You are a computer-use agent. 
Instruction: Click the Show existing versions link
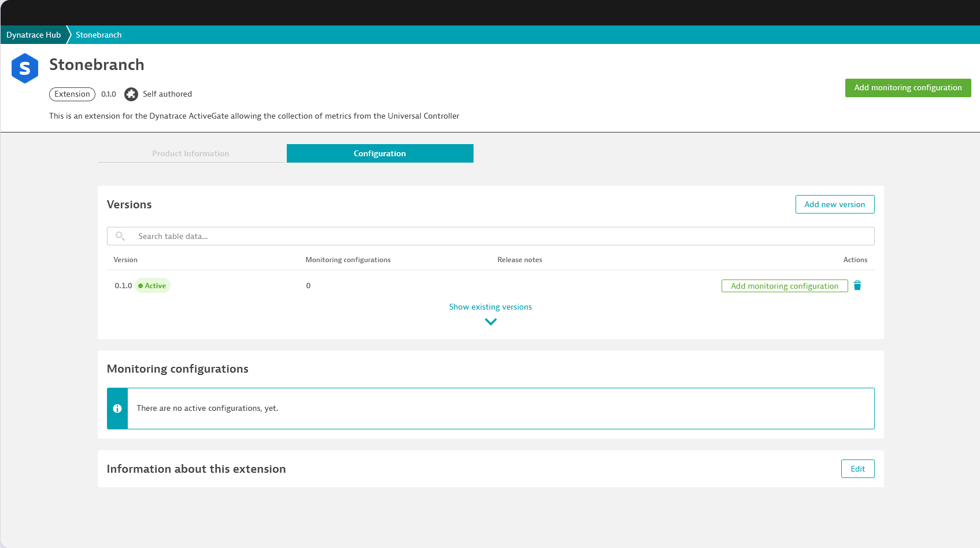pyautogui.click(x=490, y=307)
